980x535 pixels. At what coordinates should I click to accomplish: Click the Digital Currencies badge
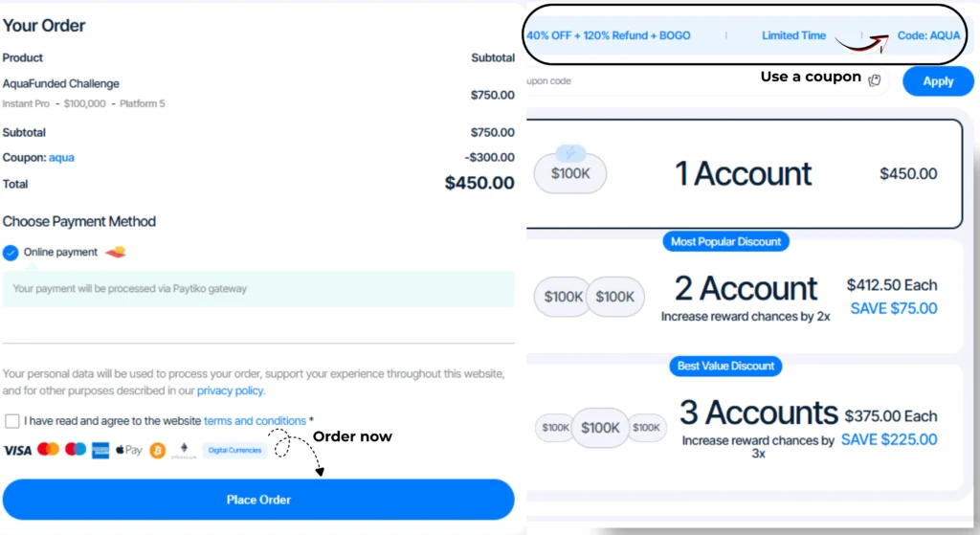click(x=234, y=450)
